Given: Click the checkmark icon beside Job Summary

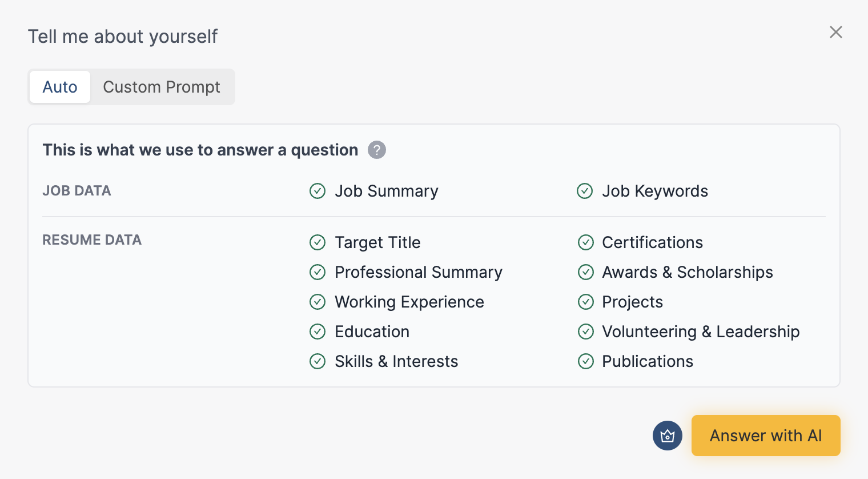Looking at the screenshot, I should pos(318,191).
